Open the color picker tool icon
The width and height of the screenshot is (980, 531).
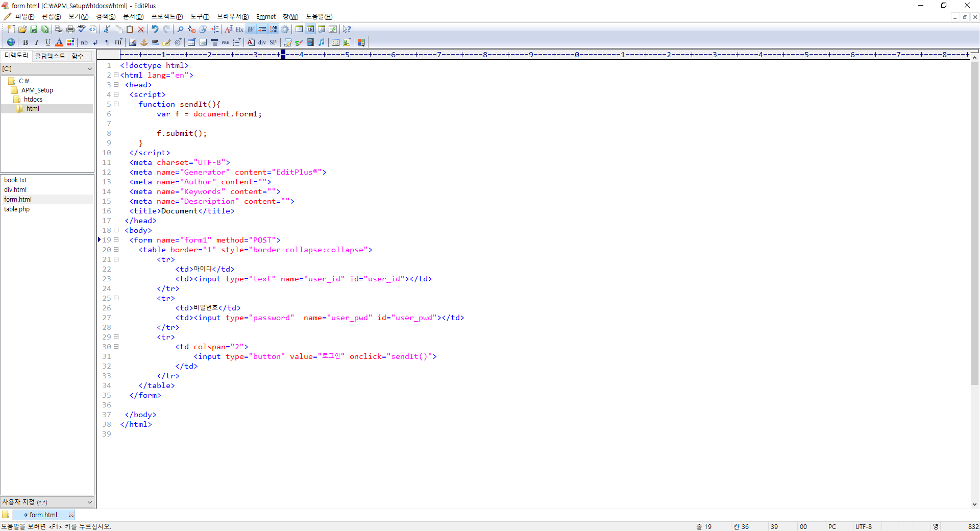[361, 42]
